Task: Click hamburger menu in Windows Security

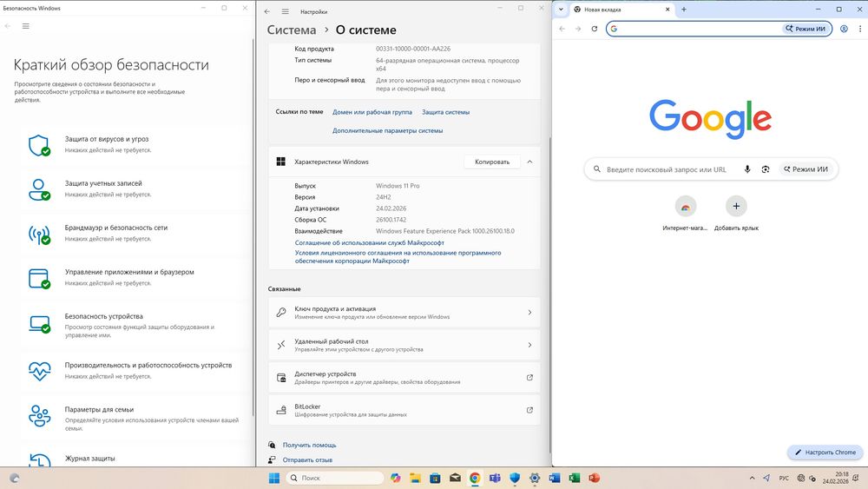Action: (x=25, y=26)
